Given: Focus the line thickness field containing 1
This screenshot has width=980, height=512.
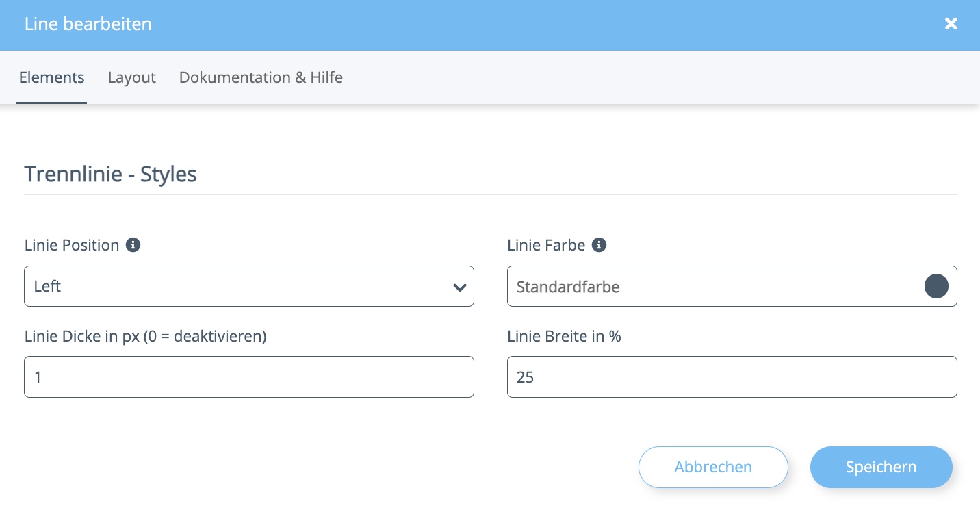Looking at the screenshot, I should (248, 376).
